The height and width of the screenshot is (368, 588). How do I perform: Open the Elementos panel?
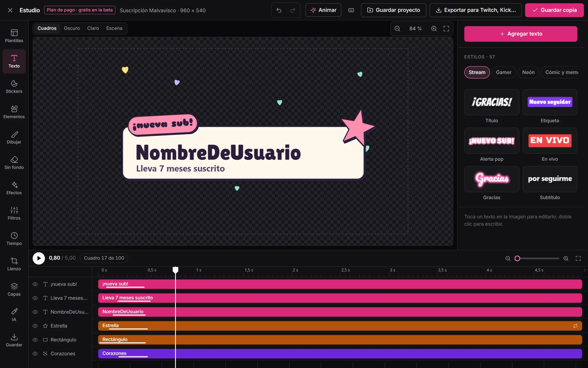point(14,112)
